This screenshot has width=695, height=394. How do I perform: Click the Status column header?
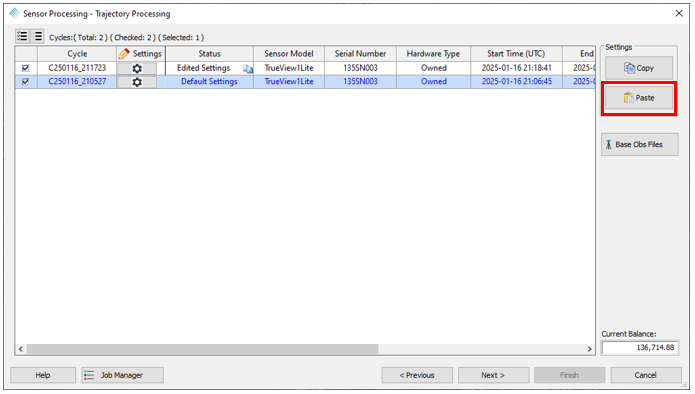coord(209,54)
